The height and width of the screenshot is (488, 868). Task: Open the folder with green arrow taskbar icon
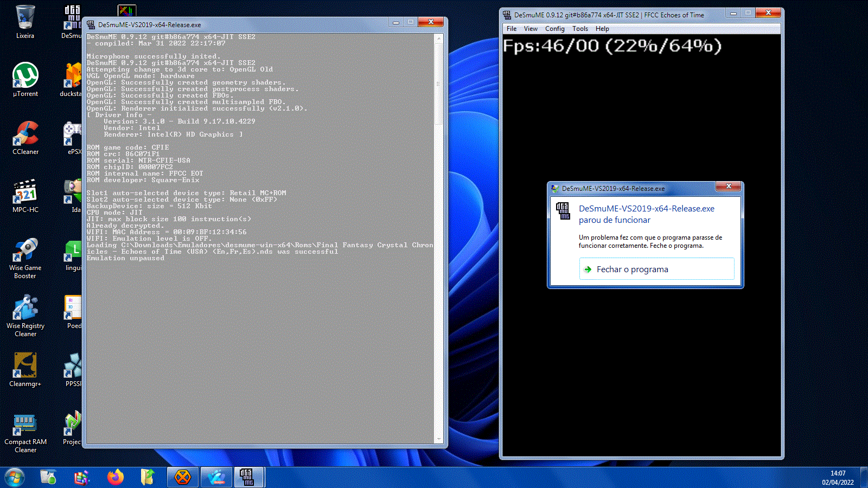[x=148, y=477]
